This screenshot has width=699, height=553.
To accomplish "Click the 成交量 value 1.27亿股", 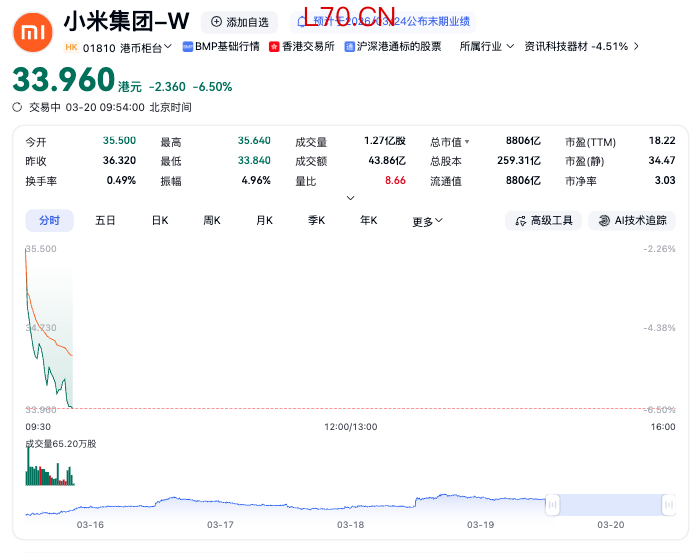I will click(385, 141).
